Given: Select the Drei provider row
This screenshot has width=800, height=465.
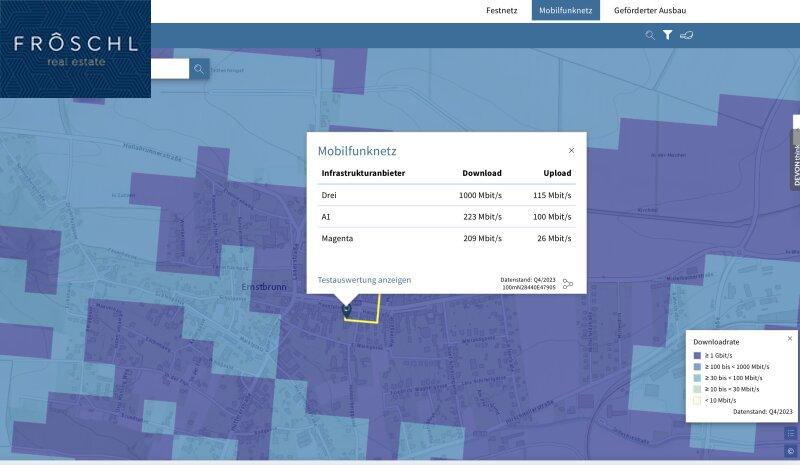Looking at the screenshot, I should coord(446,195).
